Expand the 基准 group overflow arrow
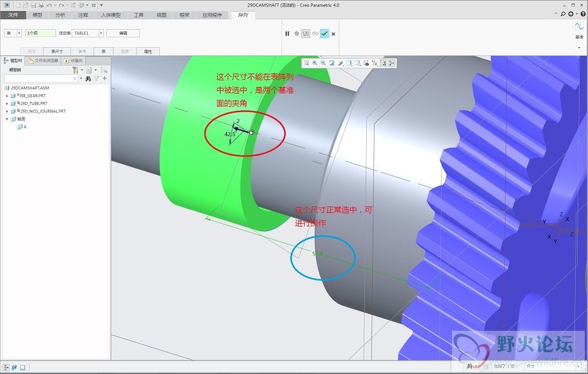The image size is (588, 374). click(x=579, y=48)
